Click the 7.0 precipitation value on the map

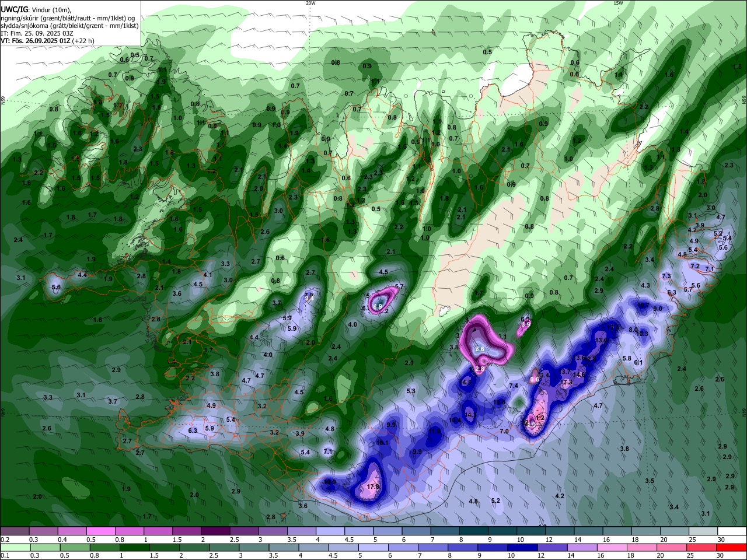pos(504,431)
